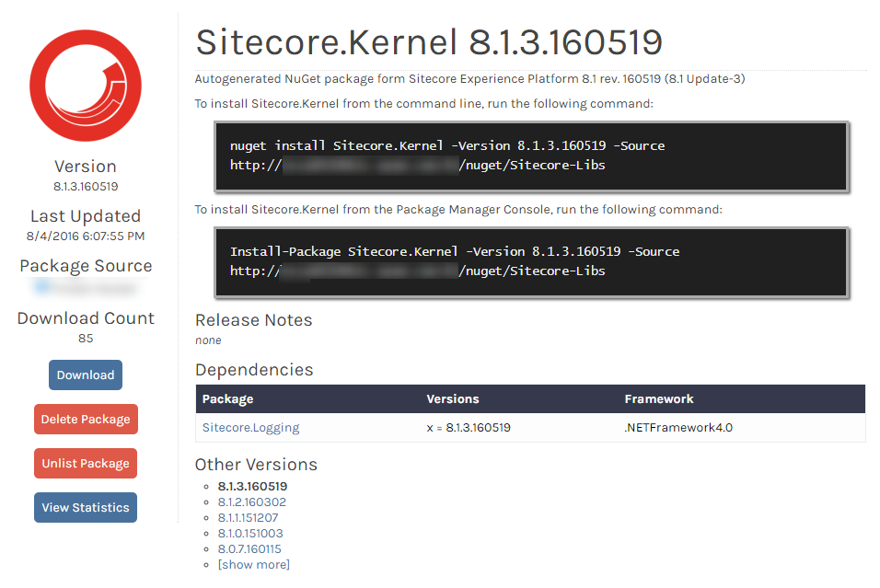Select version 8.0.7.160115 link

pos(250,548)
